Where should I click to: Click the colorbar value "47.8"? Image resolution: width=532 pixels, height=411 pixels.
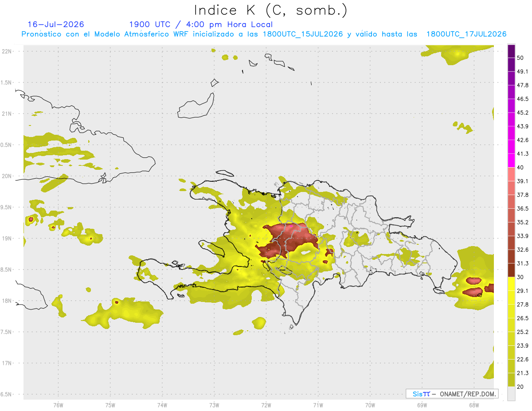523,85
